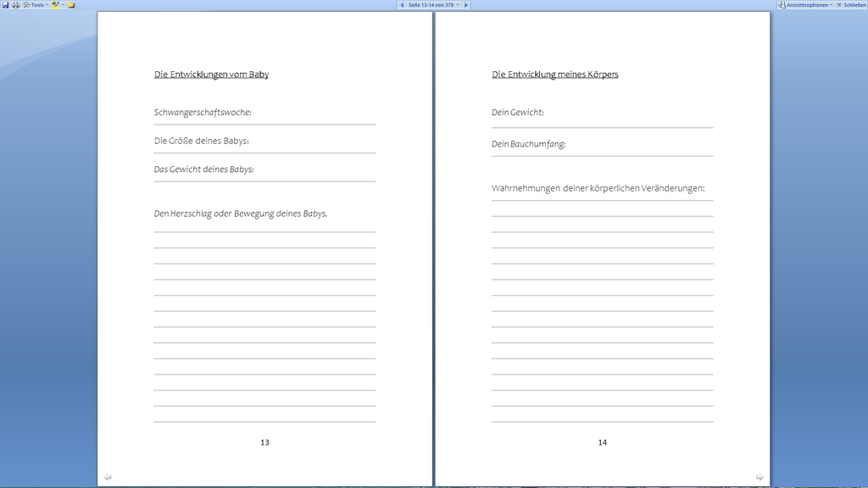This screenshot has width=868, height=488.
Task: Expand the highlight color dropdown arrow
Action: 63,4
